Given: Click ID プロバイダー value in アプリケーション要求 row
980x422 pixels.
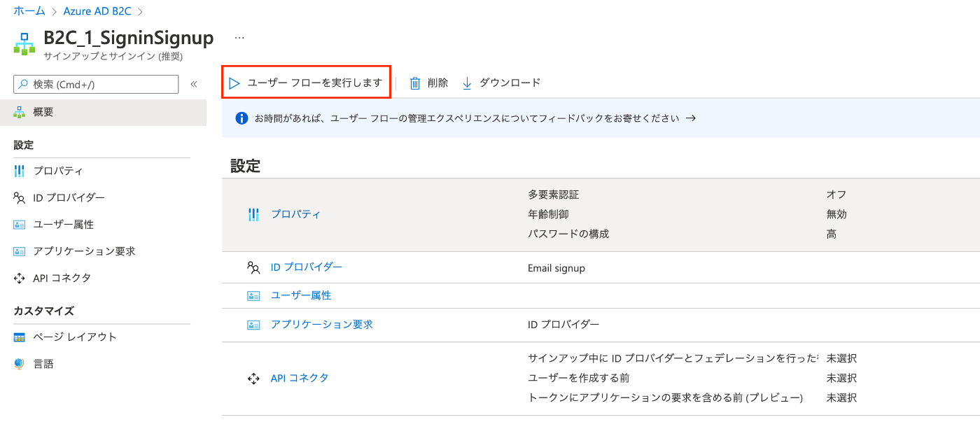Looking at the screenshot, I should 563,325.
